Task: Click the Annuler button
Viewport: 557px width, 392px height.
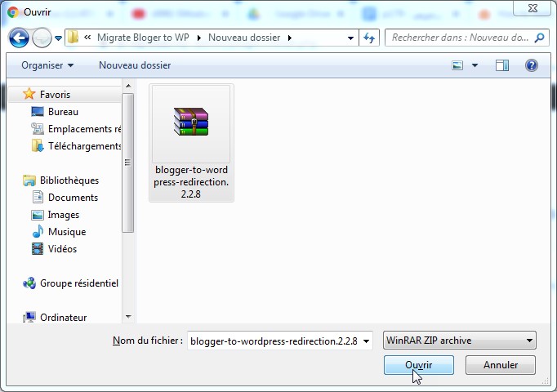Action: click(500, 365)
